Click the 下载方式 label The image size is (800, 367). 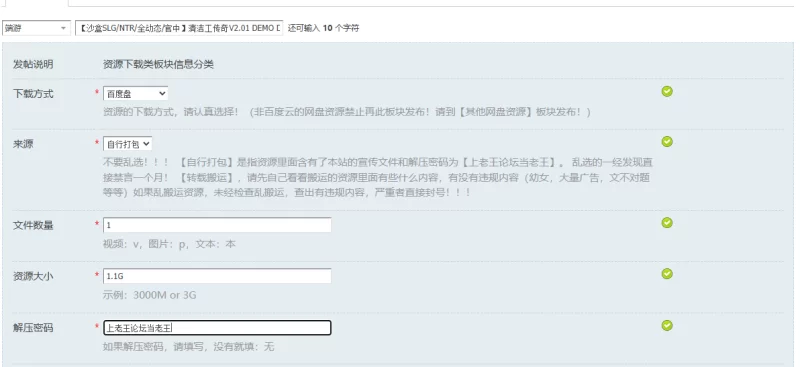(33, 94)
